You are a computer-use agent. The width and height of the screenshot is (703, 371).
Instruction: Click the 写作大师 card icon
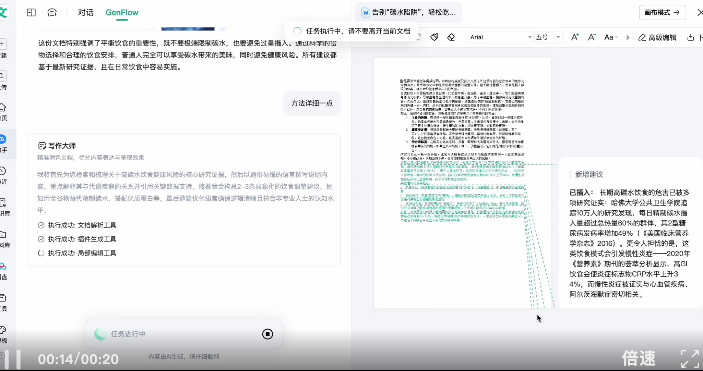(42, 146)
